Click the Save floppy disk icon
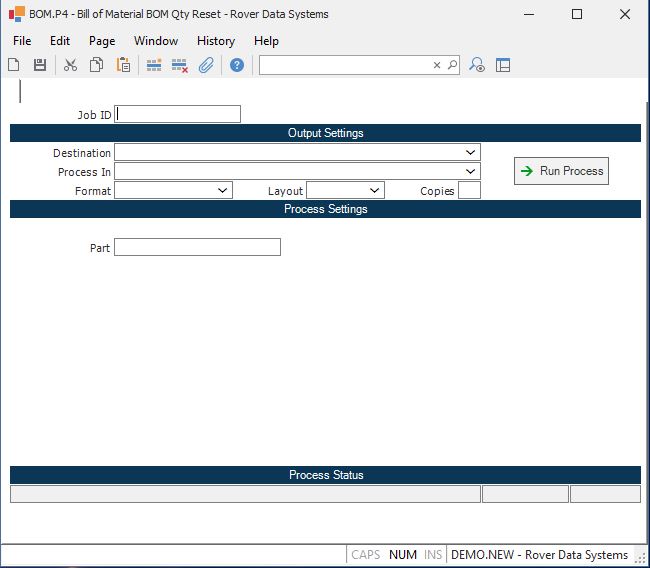The height and width of the screenshot is (568, 650). 40,65
